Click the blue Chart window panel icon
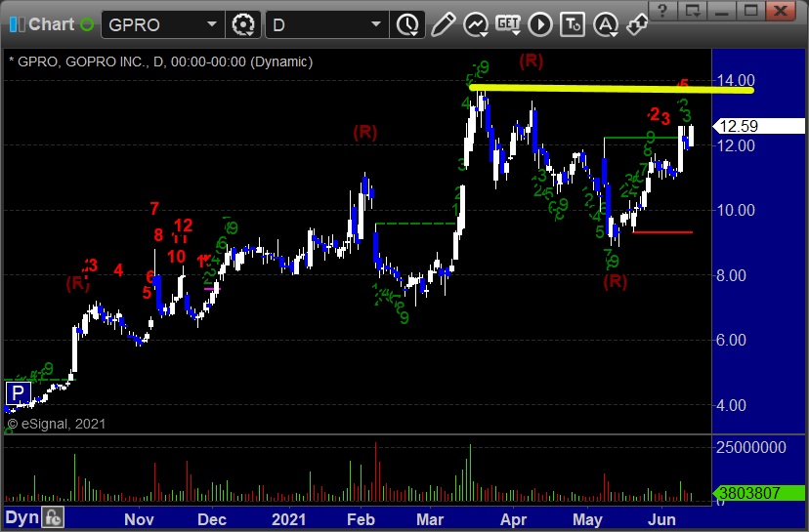The image size is (809, 532). point(17,24)
